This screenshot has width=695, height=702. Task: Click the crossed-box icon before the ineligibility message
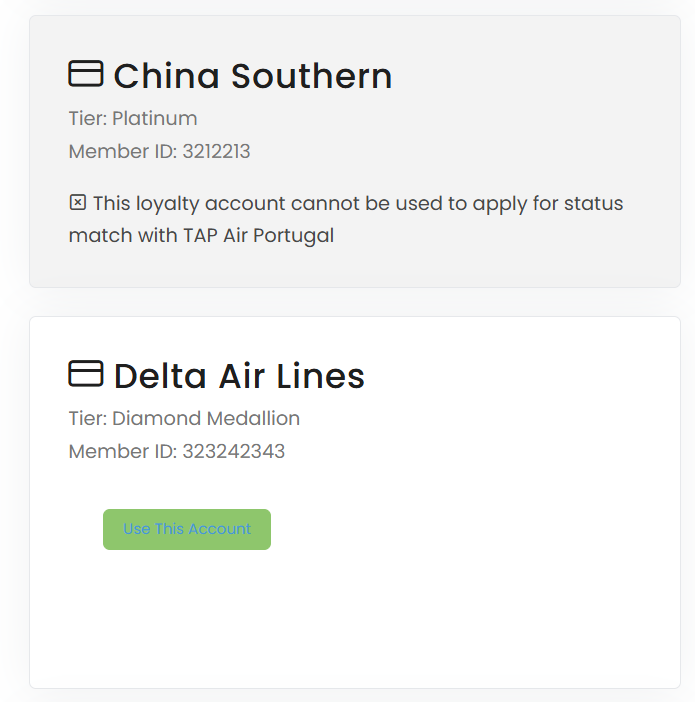coord(77,203)
